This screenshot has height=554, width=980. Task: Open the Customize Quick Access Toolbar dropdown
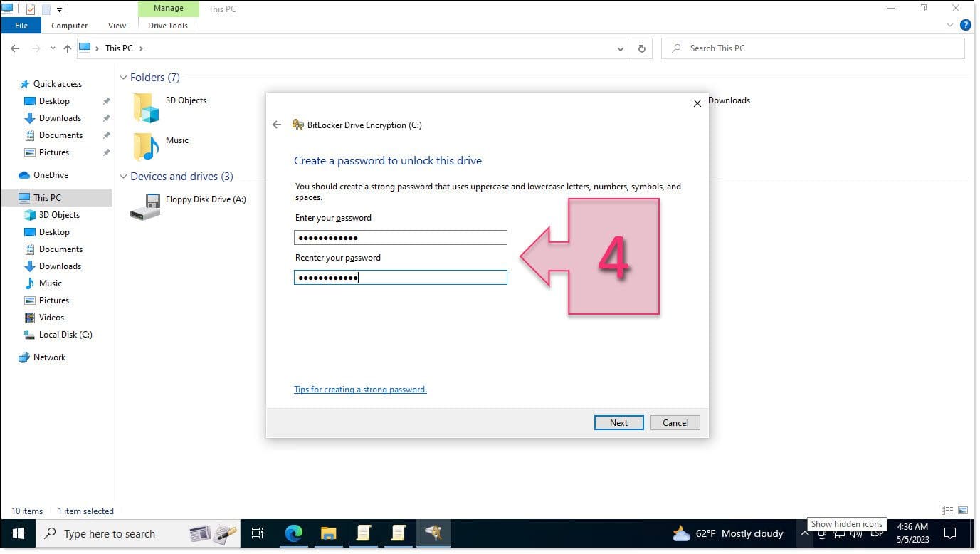[60, 9]
